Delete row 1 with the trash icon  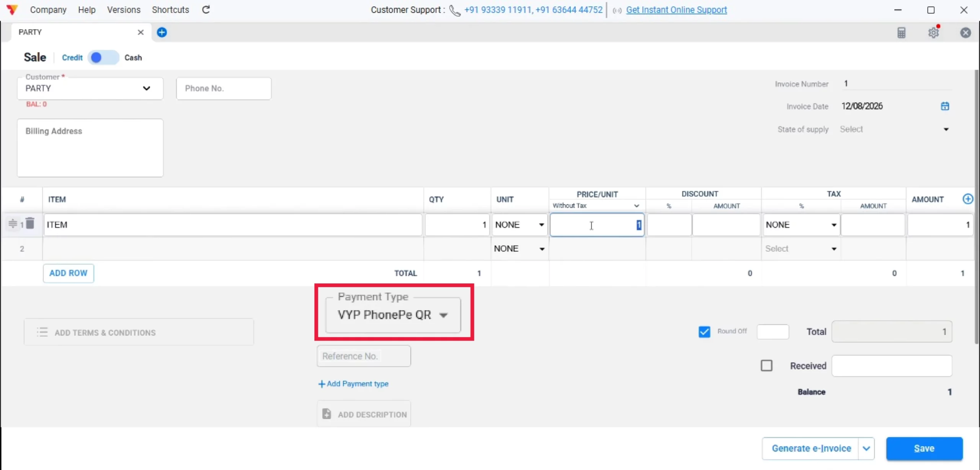pyautogui.click(x=30, y=223)
